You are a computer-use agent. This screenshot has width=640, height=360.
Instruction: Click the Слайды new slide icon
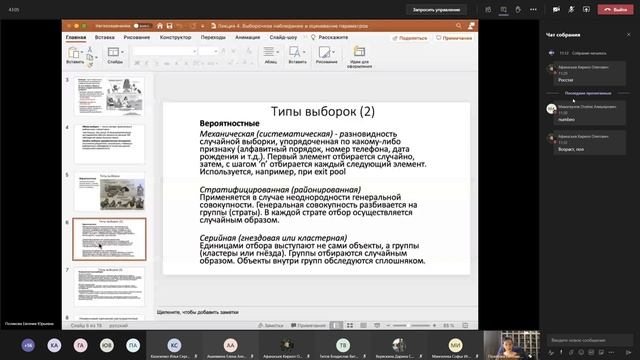(113, 52)
